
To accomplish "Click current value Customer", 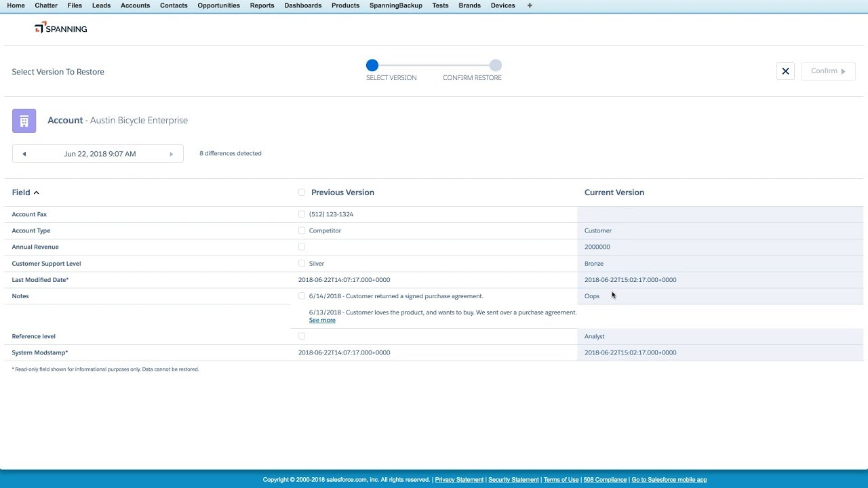I will tap(598, 230).
